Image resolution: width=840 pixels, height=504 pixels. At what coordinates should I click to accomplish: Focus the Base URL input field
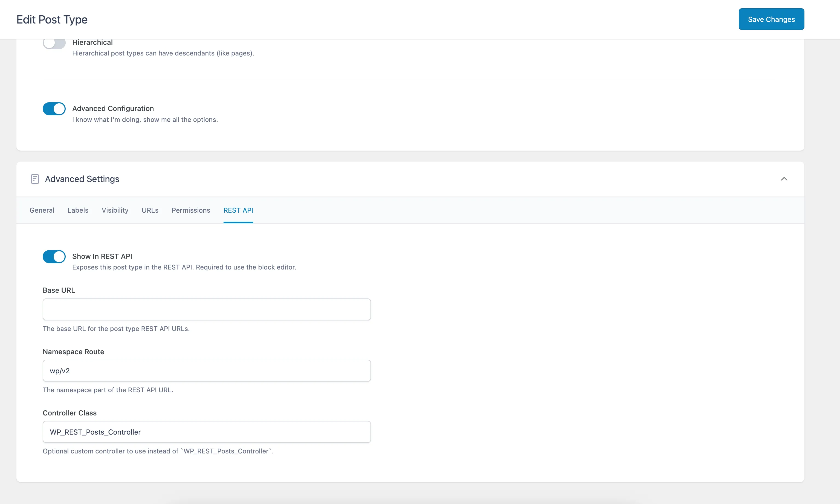click(x=206, y=309)
